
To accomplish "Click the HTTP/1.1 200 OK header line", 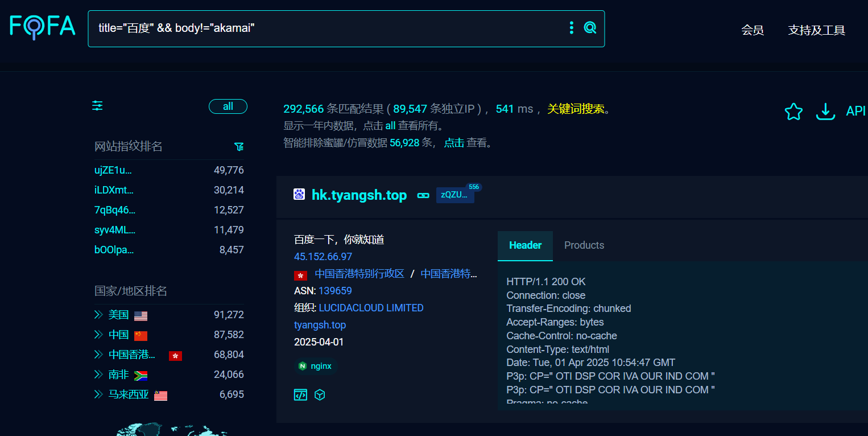I will click(546, 282).
